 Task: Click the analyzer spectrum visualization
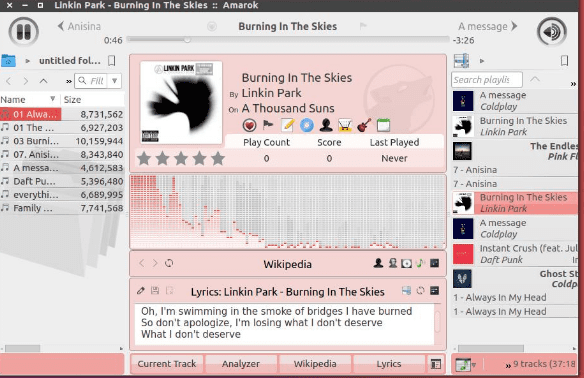(x=288, y=212)
